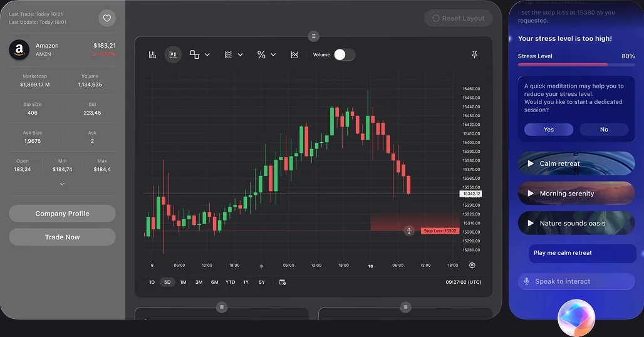Click the bottom-left panel drag handle

(222, 307)
